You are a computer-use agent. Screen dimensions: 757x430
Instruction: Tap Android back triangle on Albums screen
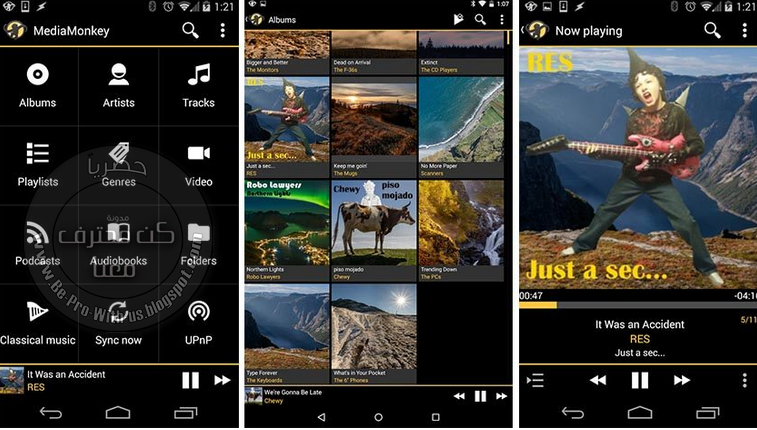(x=322, y=417)
